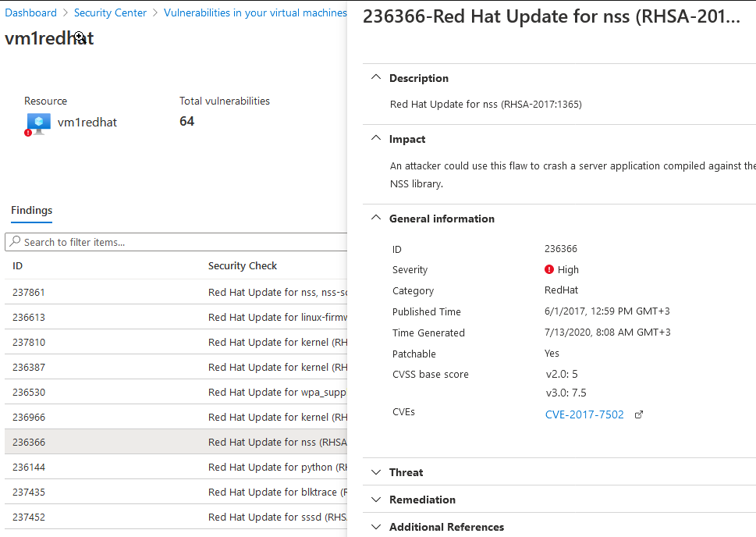Click Red Hat Update for sssd entry
This screenshot has height=537, width=756.
click(277, 517)
